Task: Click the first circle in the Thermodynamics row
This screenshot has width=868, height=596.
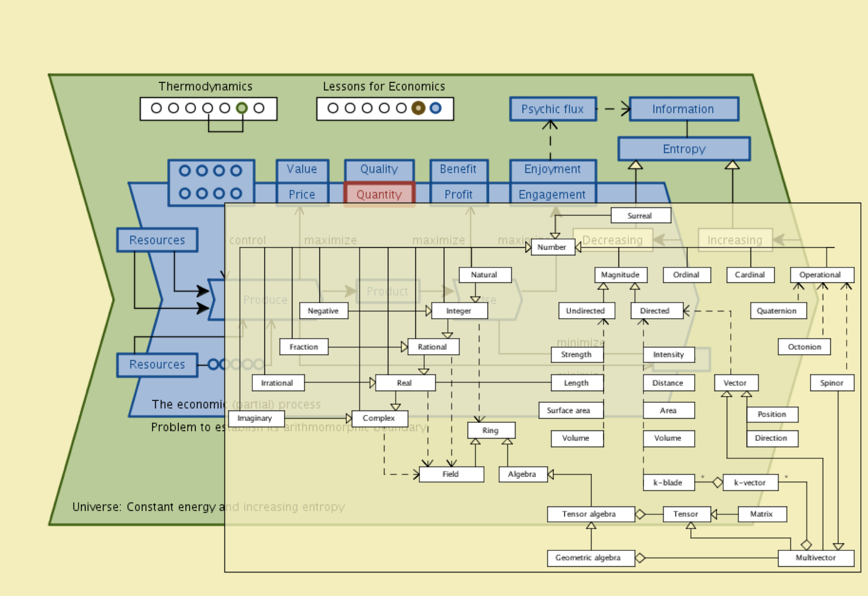Action: pos(156,108)
